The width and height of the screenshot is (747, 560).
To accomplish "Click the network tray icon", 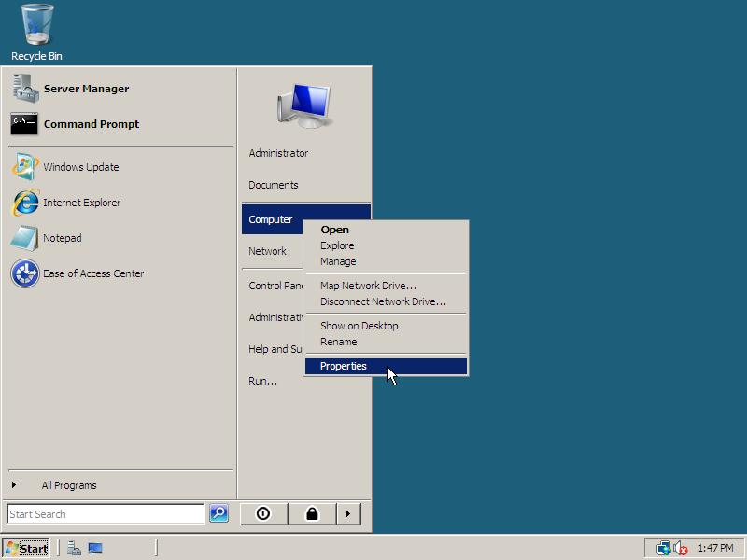I will (x=663, y=548).
